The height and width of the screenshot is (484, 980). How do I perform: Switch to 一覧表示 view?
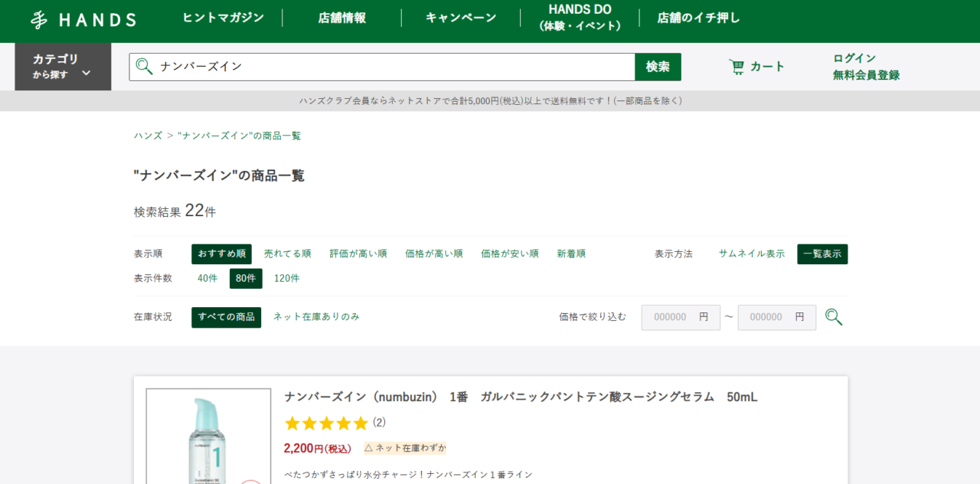pos(822,253)
